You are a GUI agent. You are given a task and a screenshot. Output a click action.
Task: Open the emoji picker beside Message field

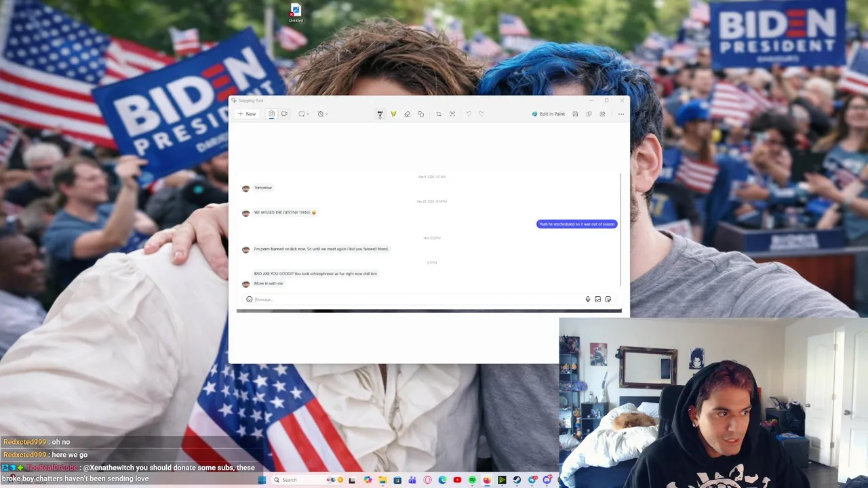coord(249,299)
